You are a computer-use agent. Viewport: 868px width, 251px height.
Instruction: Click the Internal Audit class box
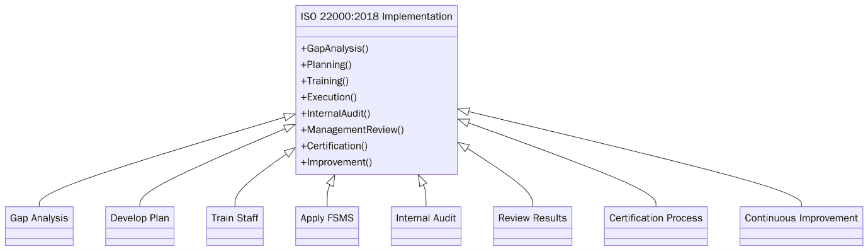[x=426, y=226]
